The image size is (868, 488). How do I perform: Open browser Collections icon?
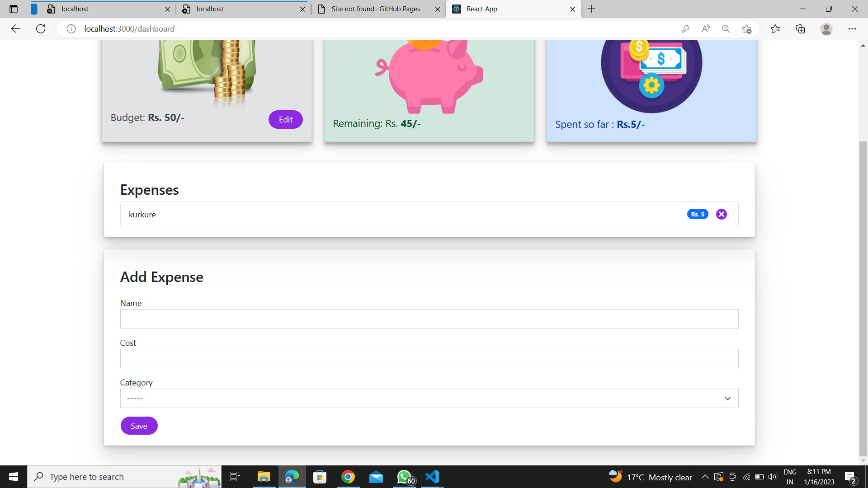click(x=800, y=29)
